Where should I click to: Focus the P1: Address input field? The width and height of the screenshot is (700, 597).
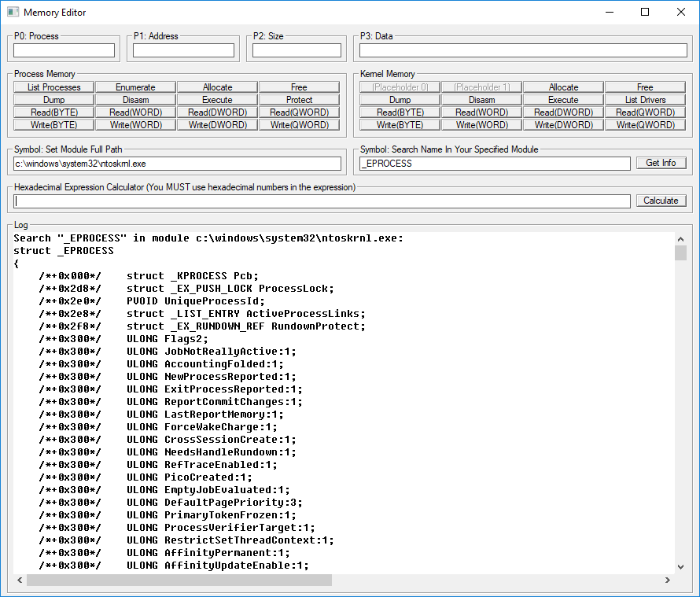coord(183,50)
